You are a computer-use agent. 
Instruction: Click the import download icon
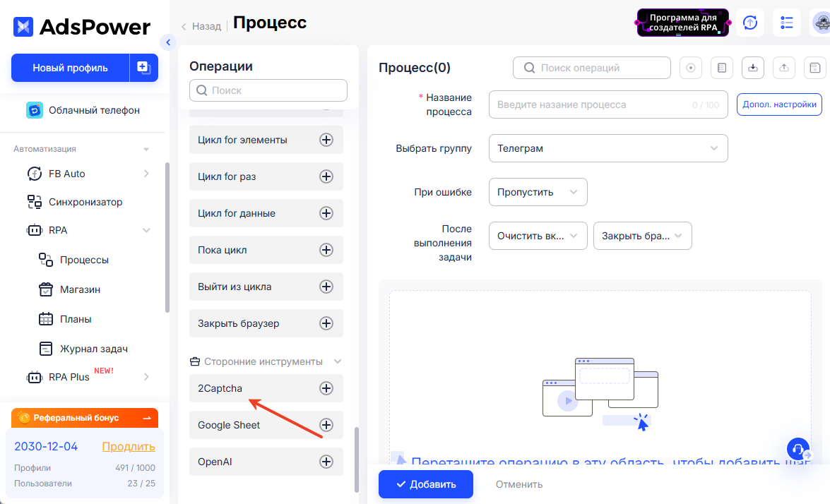pyautogui.click(x=753, y=68)
